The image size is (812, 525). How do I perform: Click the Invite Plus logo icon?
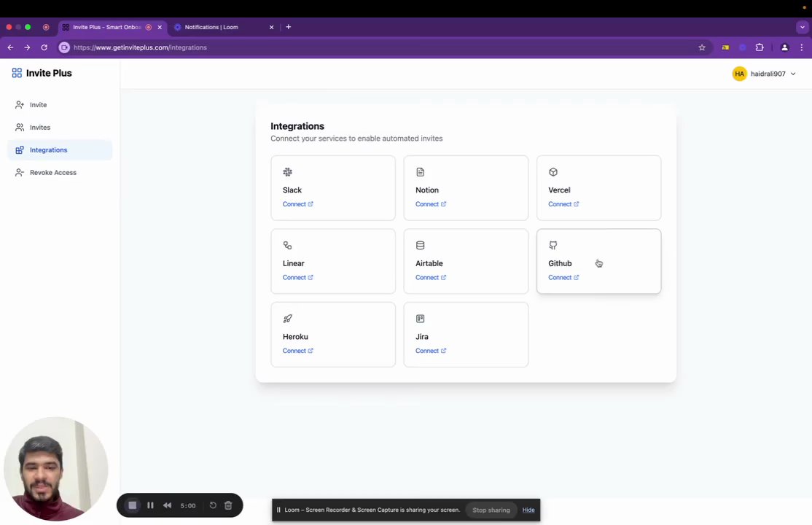(17, 73)
